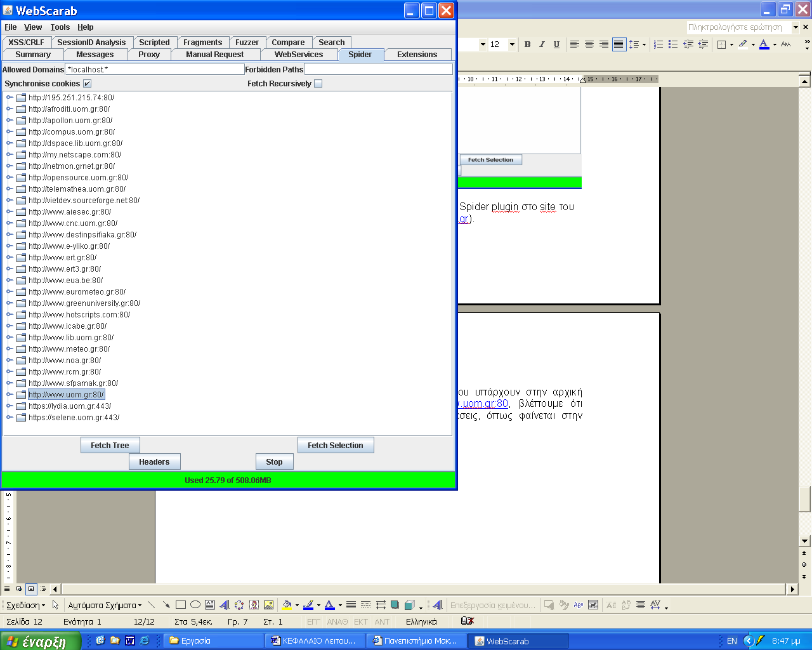Screen dimensions: 812x650
Task: Expand the http://195.251.215.74:80/ node
Action: pos(10,98)
